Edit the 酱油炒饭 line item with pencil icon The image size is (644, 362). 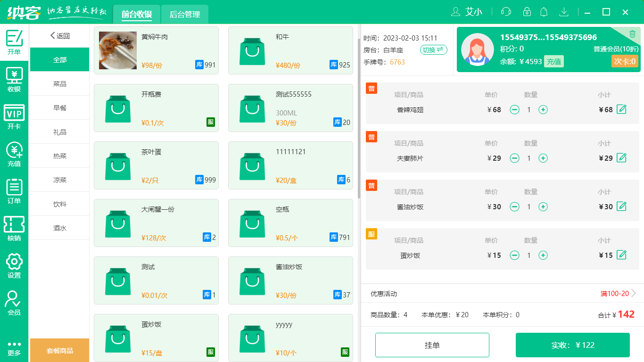[621, 206]
